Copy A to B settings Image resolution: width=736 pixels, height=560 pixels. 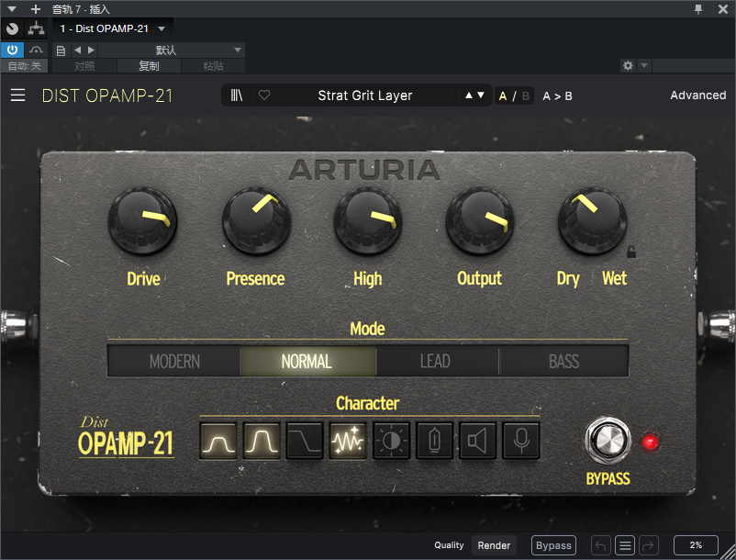(x=557, y=96)
